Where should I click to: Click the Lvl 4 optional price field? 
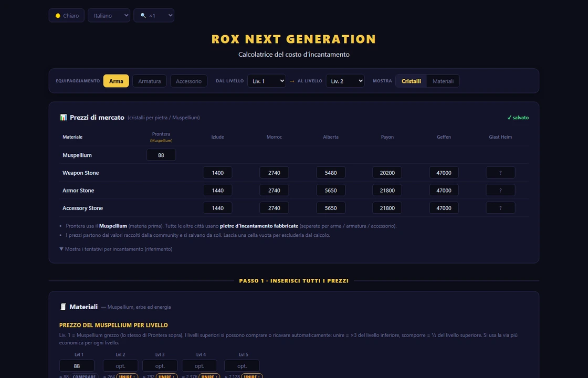coord(199,366)
